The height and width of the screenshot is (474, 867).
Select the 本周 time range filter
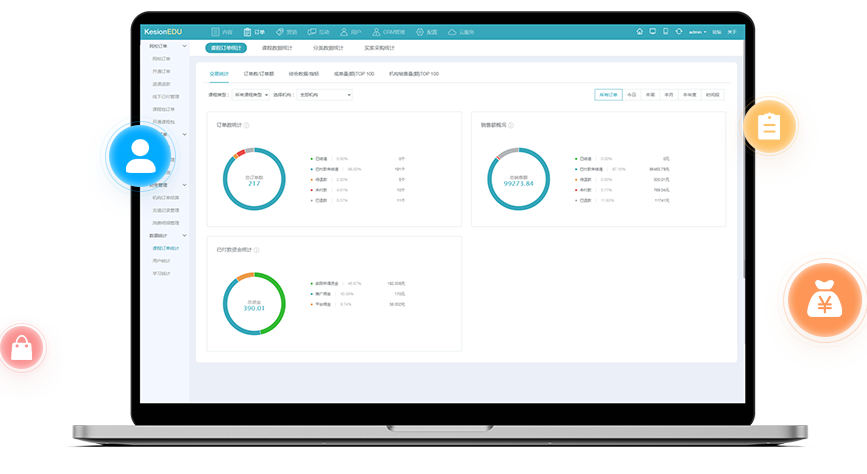650,94
